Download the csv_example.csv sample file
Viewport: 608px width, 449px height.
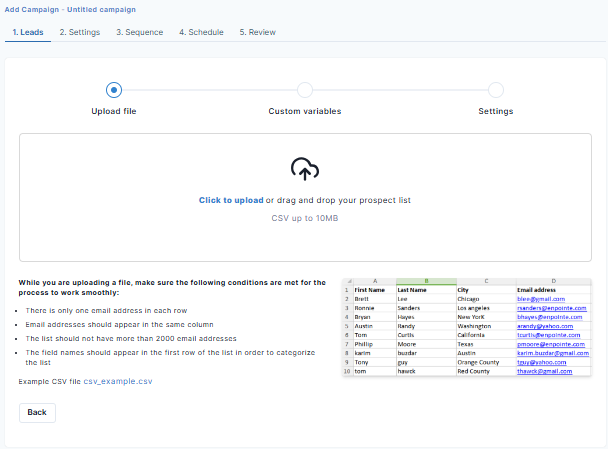tap(118, 382)
